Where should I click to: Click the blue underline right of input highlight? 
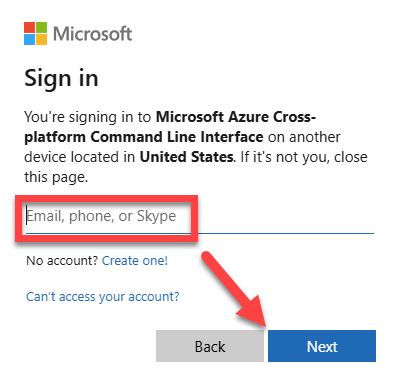286,233
